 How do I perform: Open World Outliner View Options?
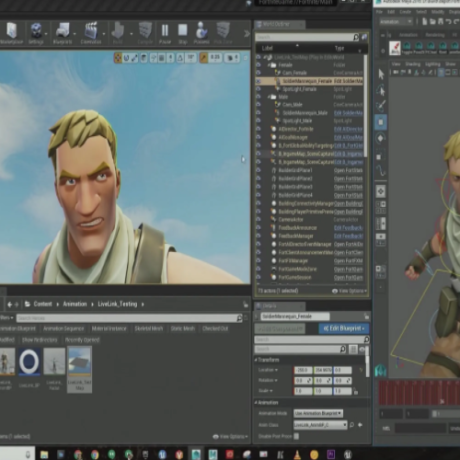(349, 291)
